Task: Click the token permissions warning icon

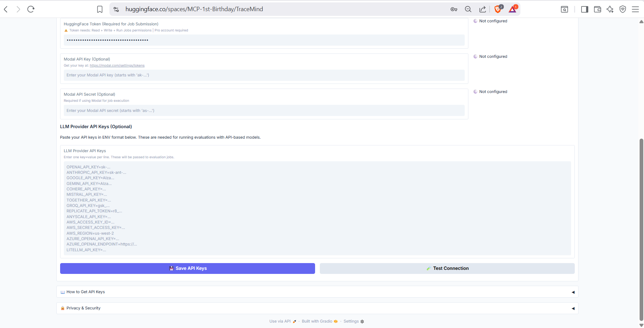Action: [x=66, y=30]
